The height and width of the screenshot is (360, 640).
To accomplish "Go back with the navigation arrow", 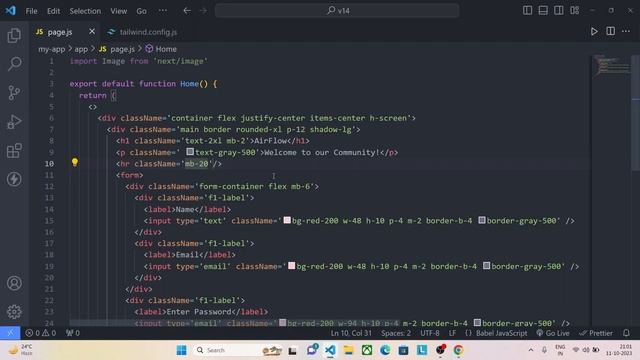I will coord(187,11).
